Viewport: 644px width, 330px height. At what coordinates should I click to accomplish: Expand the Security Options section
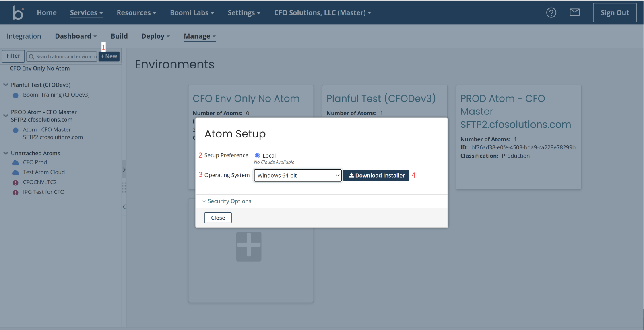pos(227,201)
